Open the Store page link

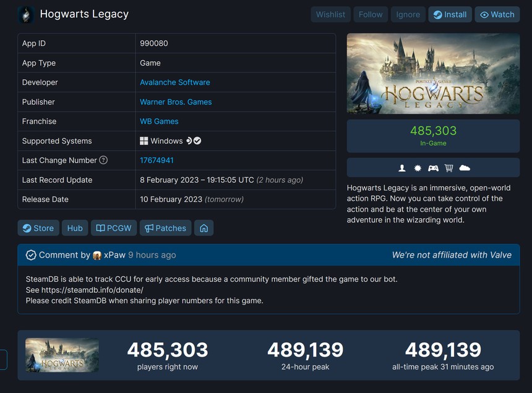[x=38, y=228]
